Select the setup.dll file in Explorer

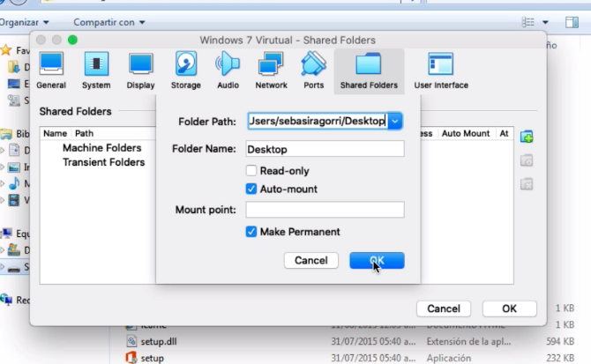coord(158,341)
